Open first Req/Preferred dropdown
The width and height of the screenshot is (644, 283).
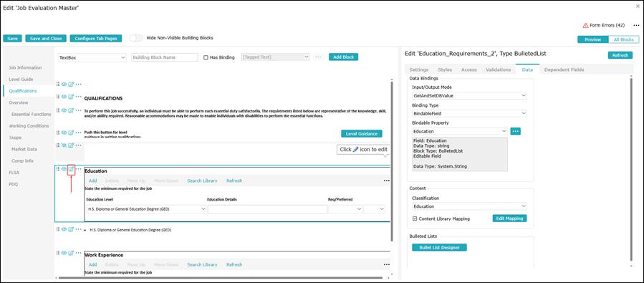point(345,209)
